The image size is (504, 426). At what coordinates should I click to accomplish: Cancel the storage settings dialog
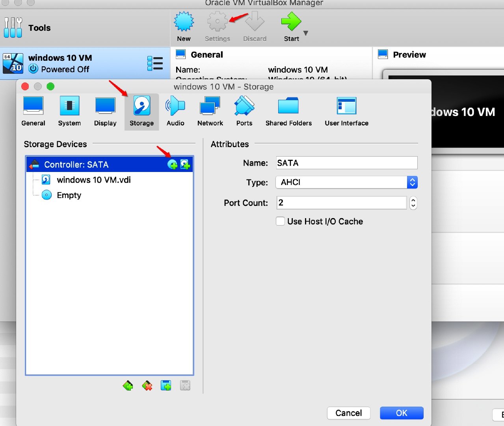point(349,413)
